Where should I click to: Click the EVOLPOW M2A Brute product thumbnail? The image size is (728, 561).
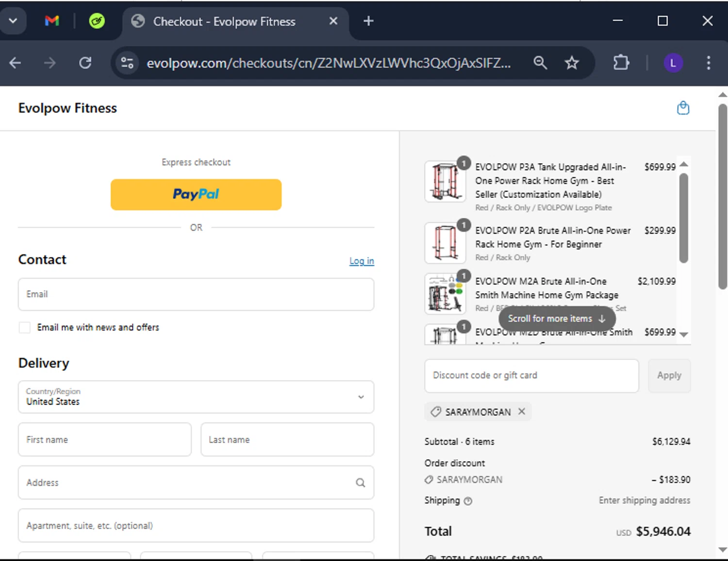445,294
